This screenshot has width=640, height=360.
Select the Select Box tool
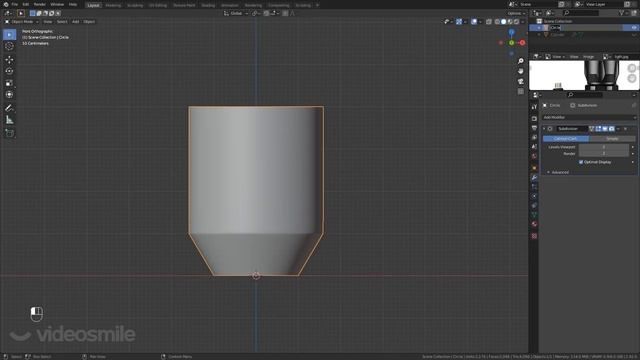coord(9,35)
